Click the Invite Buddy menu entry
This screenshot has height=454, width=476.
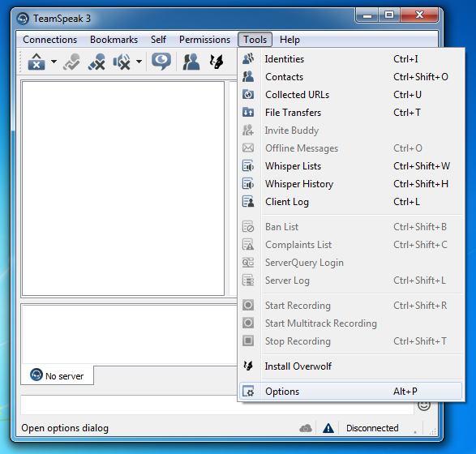click(x=350, y=131)
